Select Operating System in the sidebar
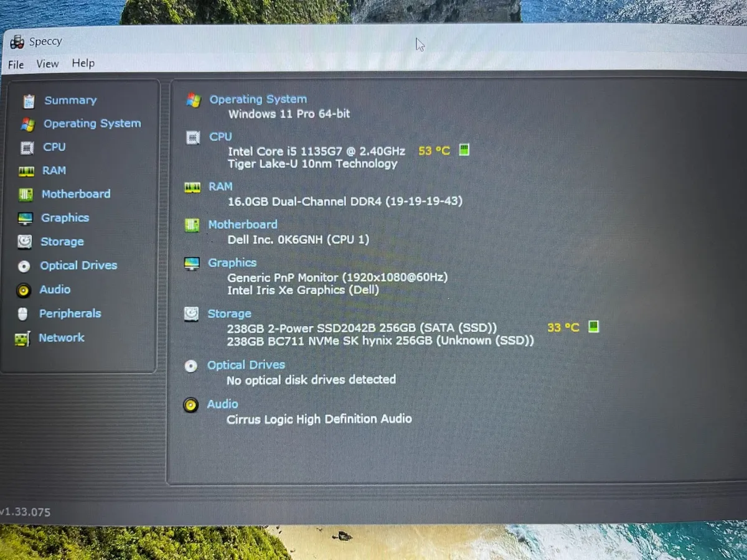The height and width of the screenshot is (560, 747). 92,124
